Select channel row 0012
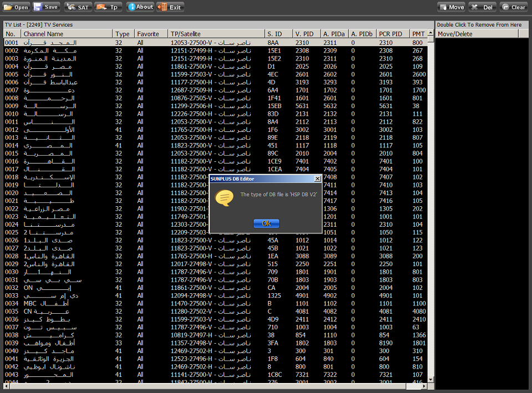 tap(215, 130)
